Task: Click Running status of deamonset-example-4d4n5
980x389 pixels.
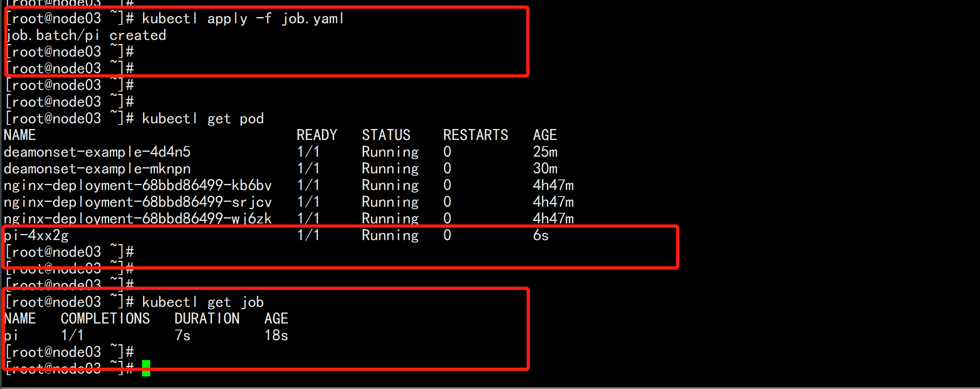Action: (390, 152)
